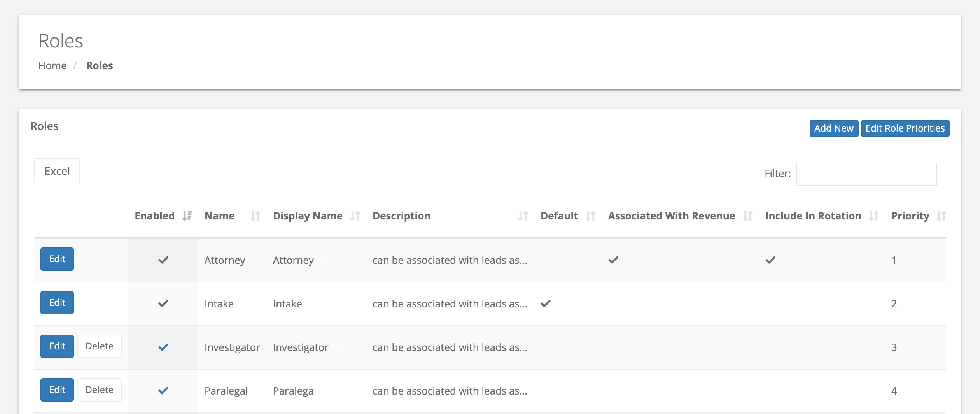
Task: Sort the Include In Rotation column
Action: pos(874,216)
